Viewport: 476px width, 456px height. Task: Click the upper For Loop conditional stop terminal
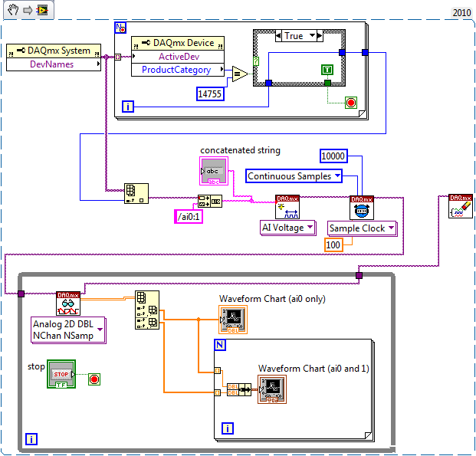tap(351, 103)
